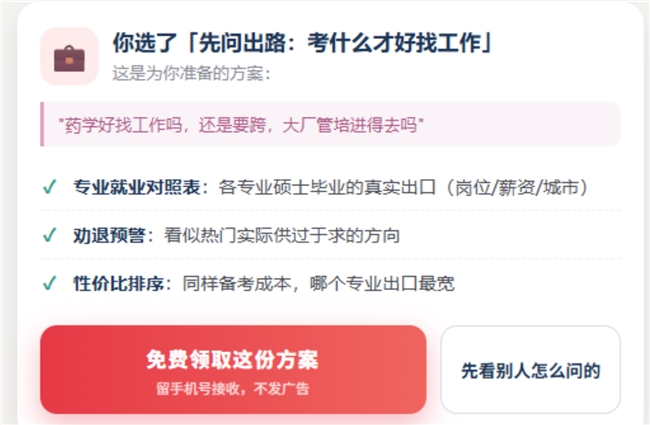Click the checkmark beside 专业就业对照表
650x425 pixels.
50,187
